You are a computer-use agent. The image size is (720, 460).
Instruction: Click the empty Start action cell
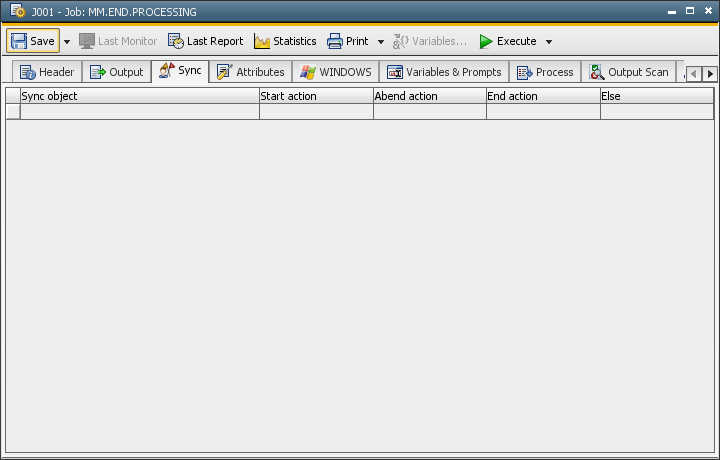point(316,112)
